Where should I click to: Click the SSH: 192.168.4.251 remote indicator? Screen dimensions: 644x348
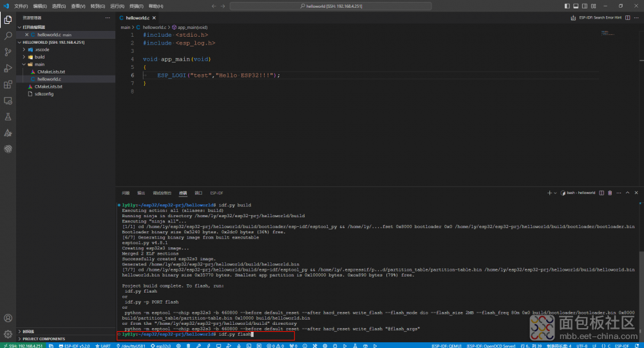22,345
